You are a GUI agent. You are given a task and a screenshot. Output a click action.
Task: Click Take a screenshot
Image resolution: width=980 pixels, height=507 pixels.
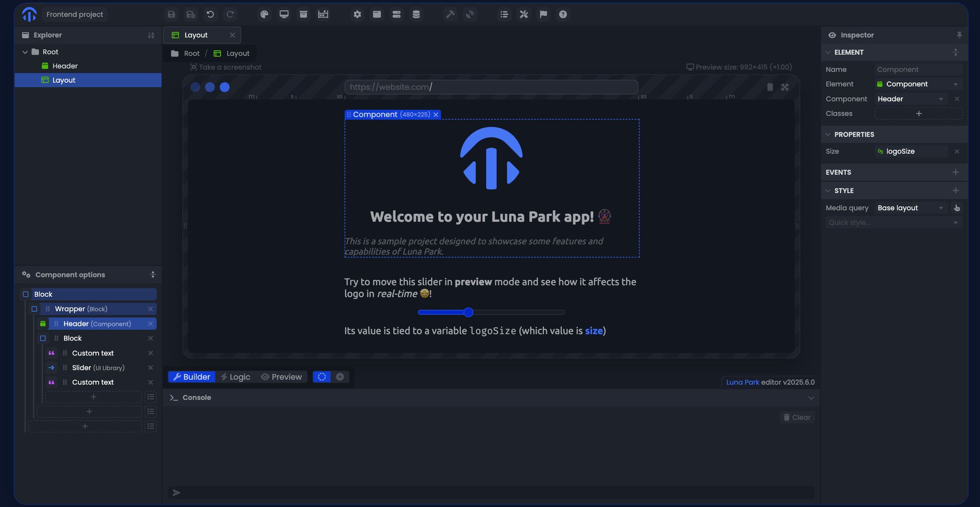point(226,67)
